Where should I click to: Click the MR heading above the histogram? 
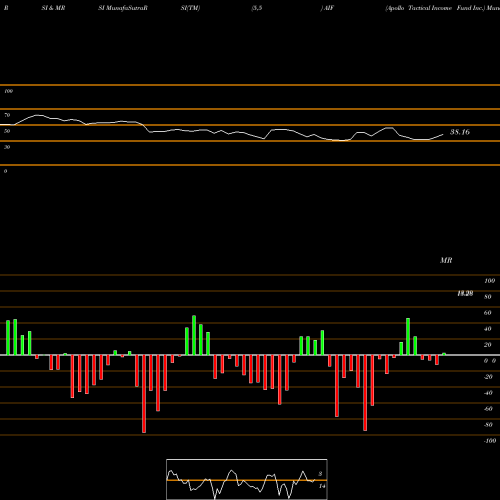(446, 260)
